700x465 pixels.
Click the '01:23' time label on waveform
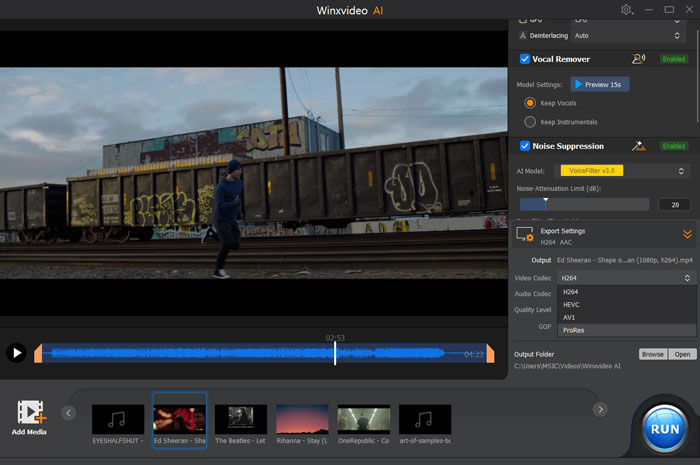(x=474, y=354)
